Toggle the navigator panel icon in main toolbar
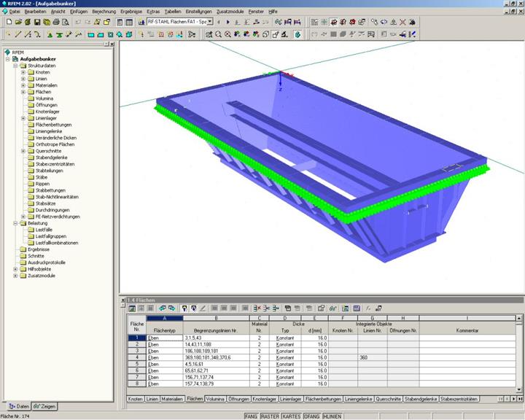 tap(120, 22)
